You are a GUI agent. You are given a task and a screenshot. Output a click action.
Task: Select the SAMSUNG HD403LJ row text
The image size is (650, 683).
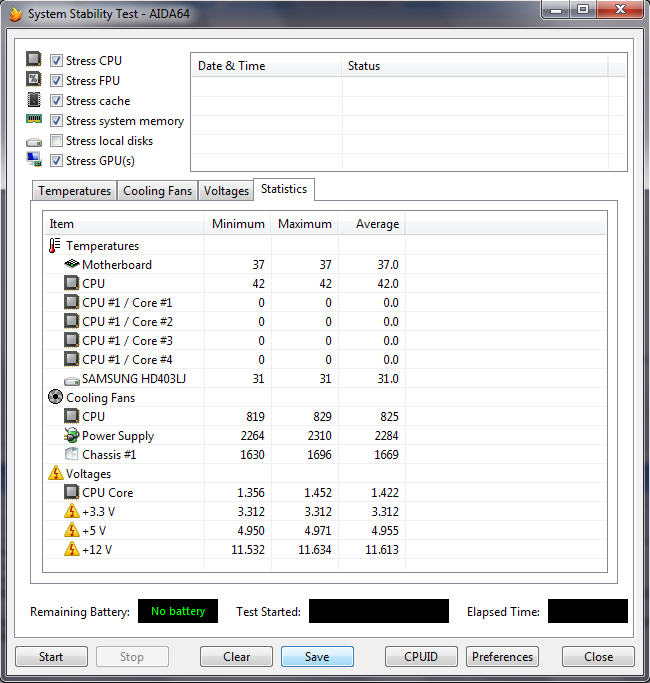tap(134, 379)
